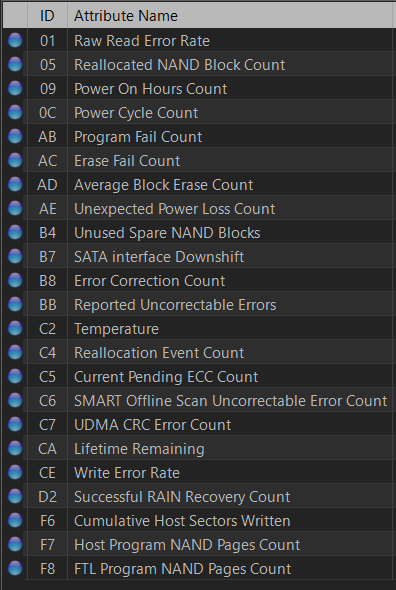
Task: Click the status icon for SATA interface Downshift
Action: coord(15,256)
